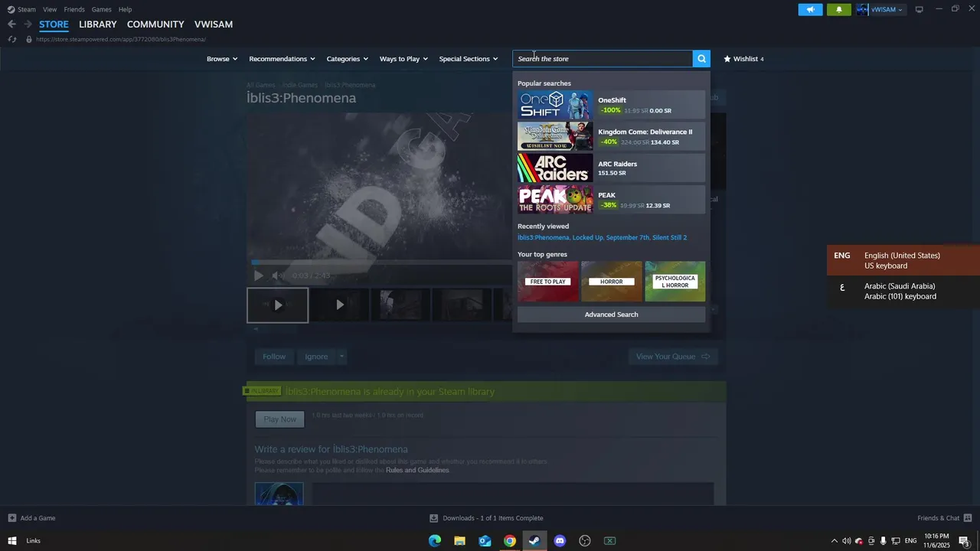Screen dimensions: 980x551
Task: Go back with the navigation arrow
Action: (11, 24)
